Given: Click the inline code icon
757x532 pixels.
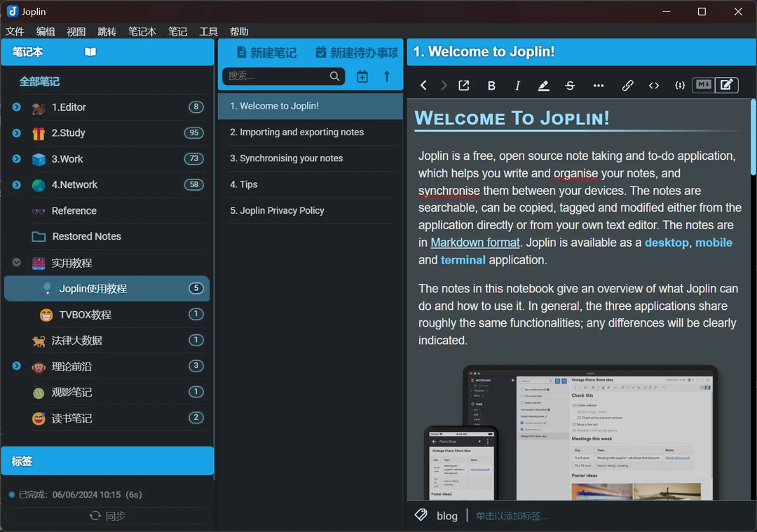Looking at the screenshot, I should click(654, 86).
